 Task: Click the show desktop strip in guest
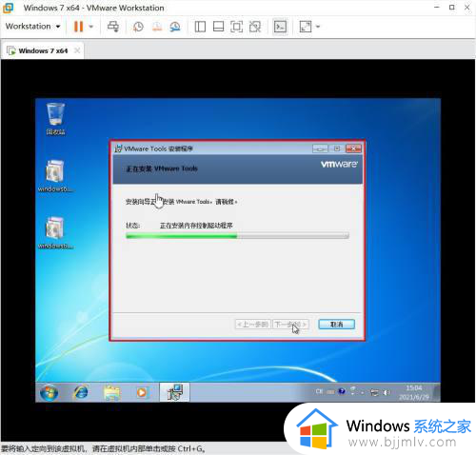(437, 392)
